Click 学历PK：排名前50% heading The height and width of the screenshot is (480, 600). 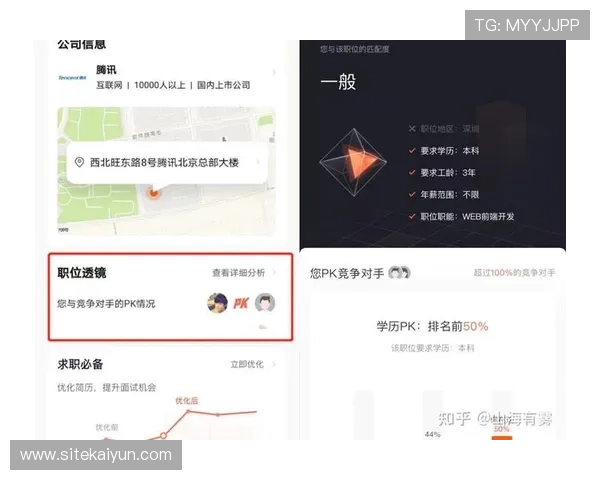click(x=432, y=327)
